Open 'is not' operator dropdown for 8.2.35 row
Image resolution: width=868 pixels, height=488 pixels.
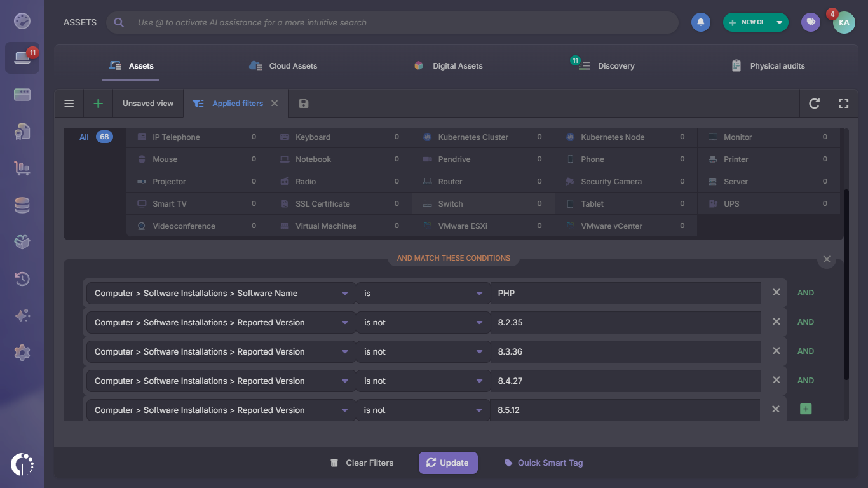(x=423, y=322)
